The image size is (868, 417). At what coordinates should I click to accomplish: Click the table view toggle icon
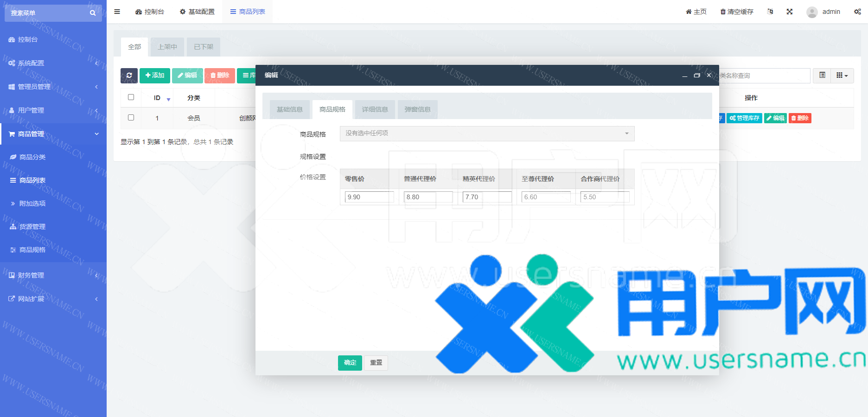[x=822, y=76]
